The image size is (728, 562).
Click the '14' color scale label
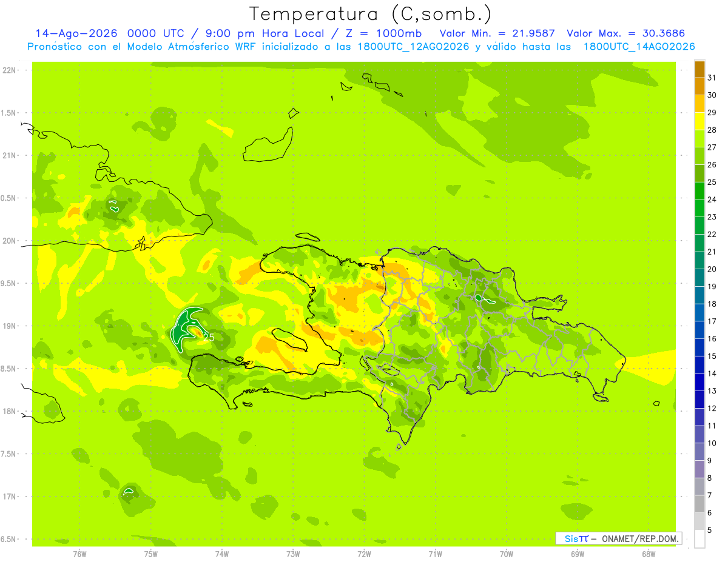(x=712, y=373)
